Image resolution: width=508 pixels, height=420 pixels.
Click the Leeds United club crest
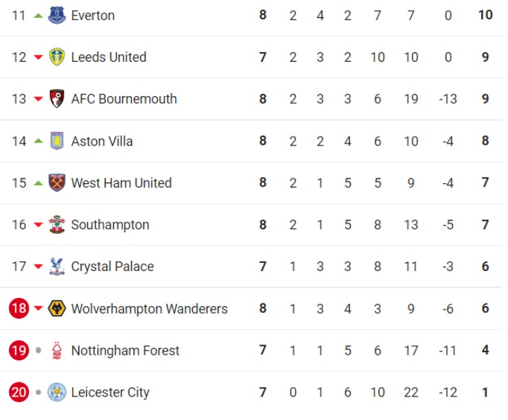(57, 57)
